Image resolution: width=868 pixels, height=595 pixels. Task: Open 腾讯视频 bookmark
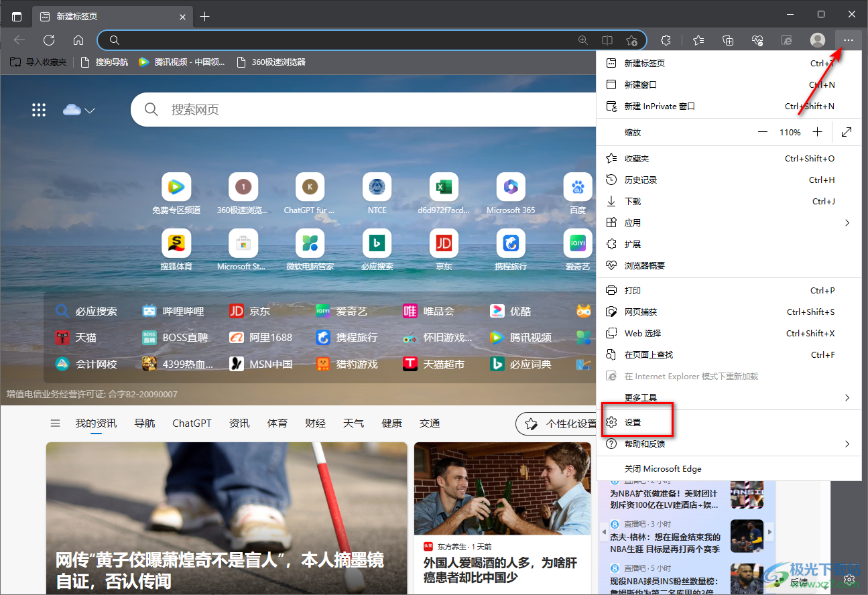pos(182,62)
